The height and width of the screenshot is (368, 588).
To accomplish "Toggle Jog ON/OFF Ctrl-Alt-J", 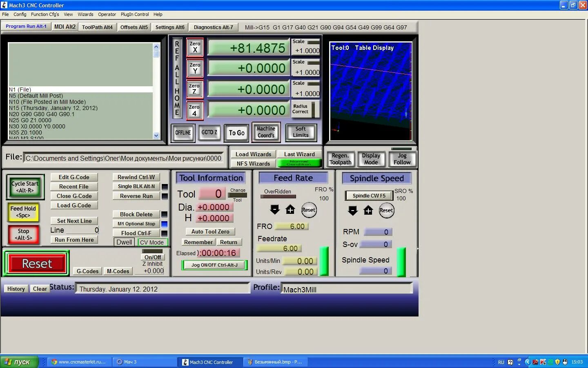I will point(214,265).
